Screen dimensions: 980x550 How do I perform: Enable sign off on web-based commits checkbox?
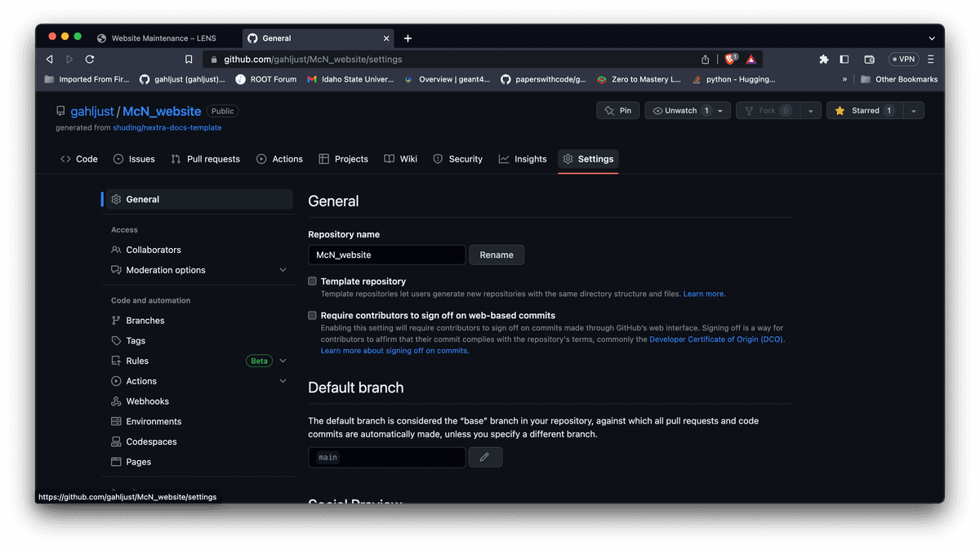point(312,315)
